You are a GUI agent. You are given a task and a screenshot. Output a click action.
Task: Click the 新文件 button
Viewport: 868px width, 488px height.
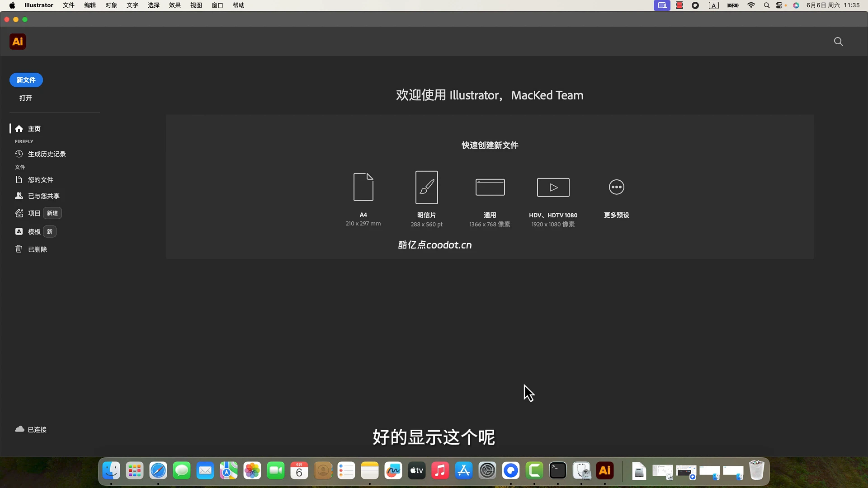[x=26, y=80]
